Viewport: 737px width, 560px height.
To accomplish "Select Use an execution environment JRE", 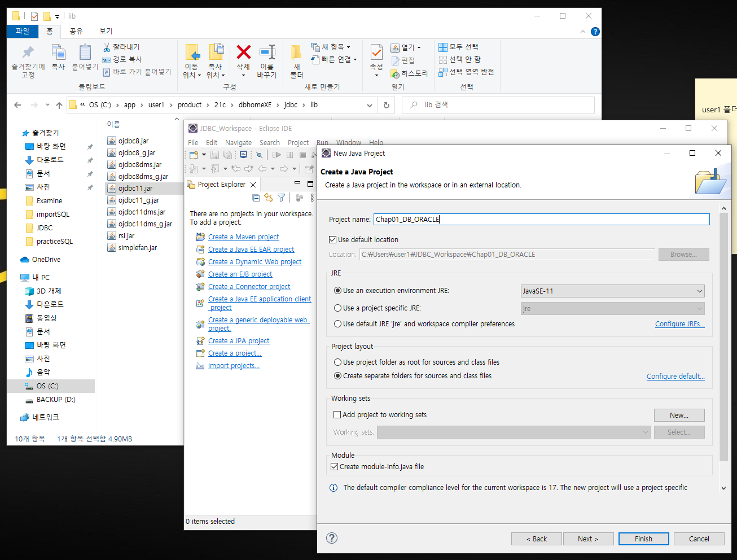I will pos(338,291).
